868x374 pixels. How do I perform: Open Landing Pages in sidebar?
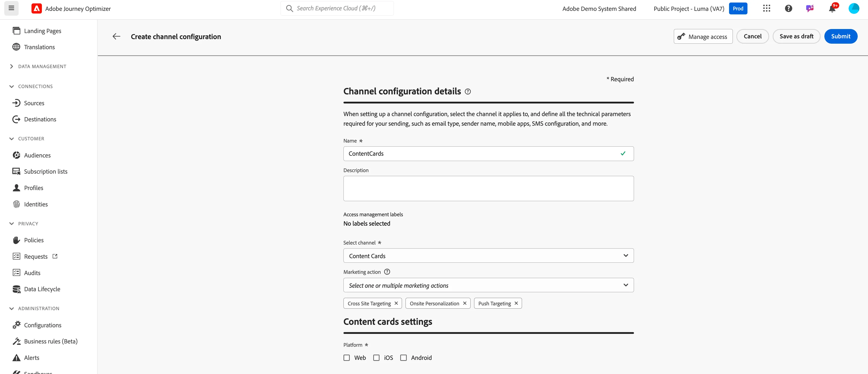[37, 31]
